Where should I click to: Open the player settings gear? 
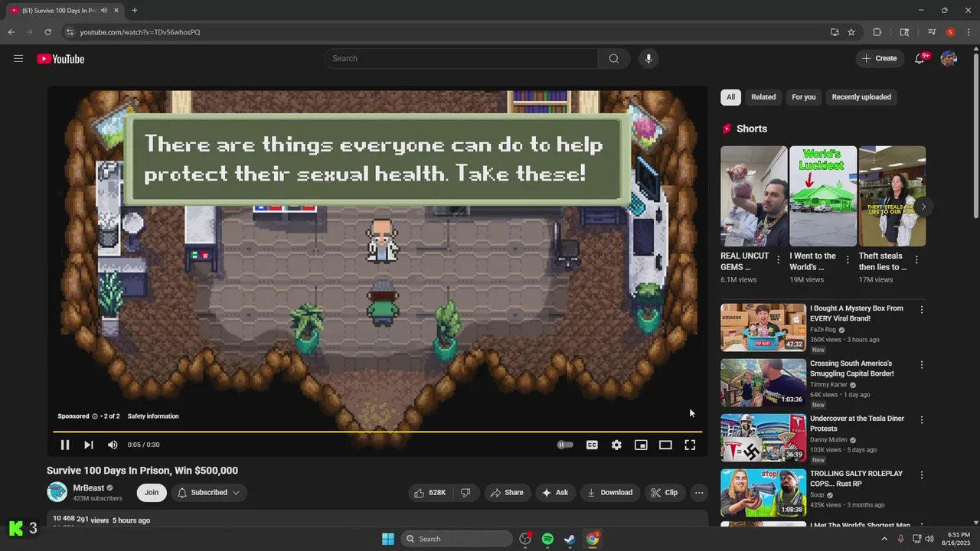point(616,445)
